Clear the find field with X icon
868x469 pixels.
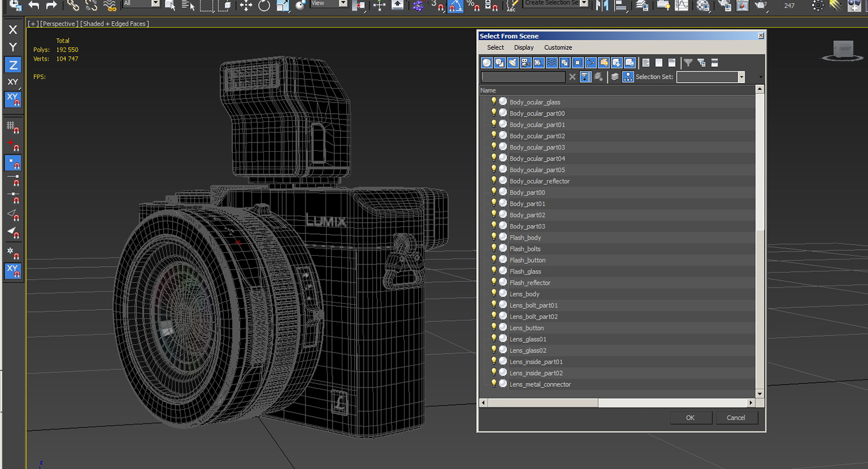(x=572, y=77)
